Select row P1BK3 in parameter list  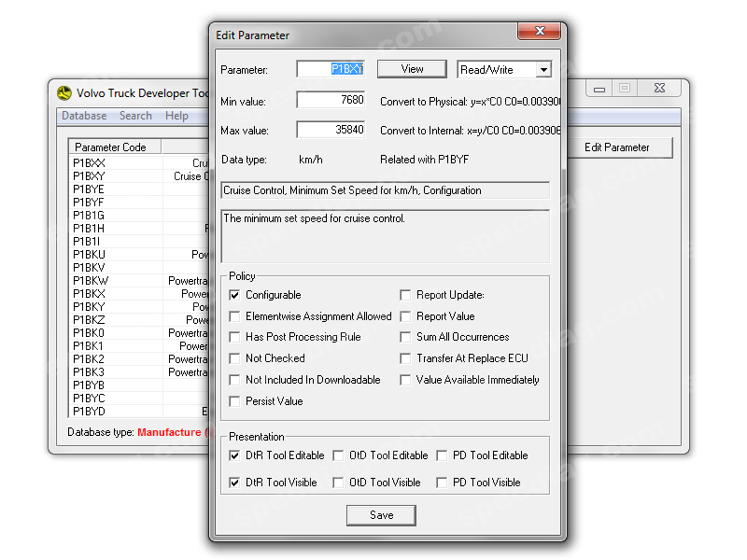point(139,372)
